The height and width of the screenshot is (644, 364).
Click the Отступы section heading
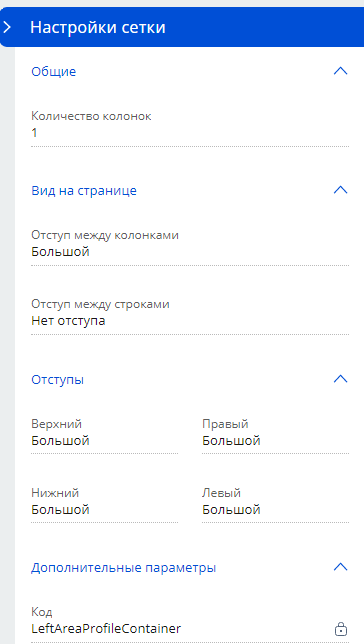[58, 380]
